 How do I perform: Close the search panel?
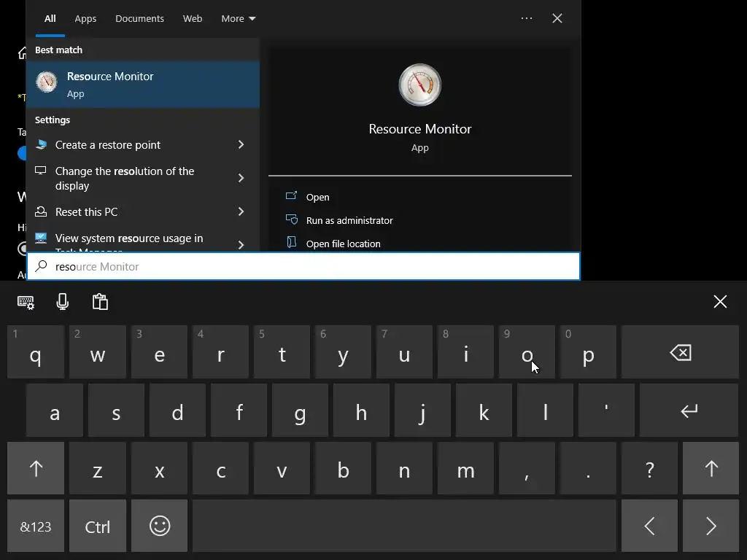pyautogui.click(x=557, y=18)
